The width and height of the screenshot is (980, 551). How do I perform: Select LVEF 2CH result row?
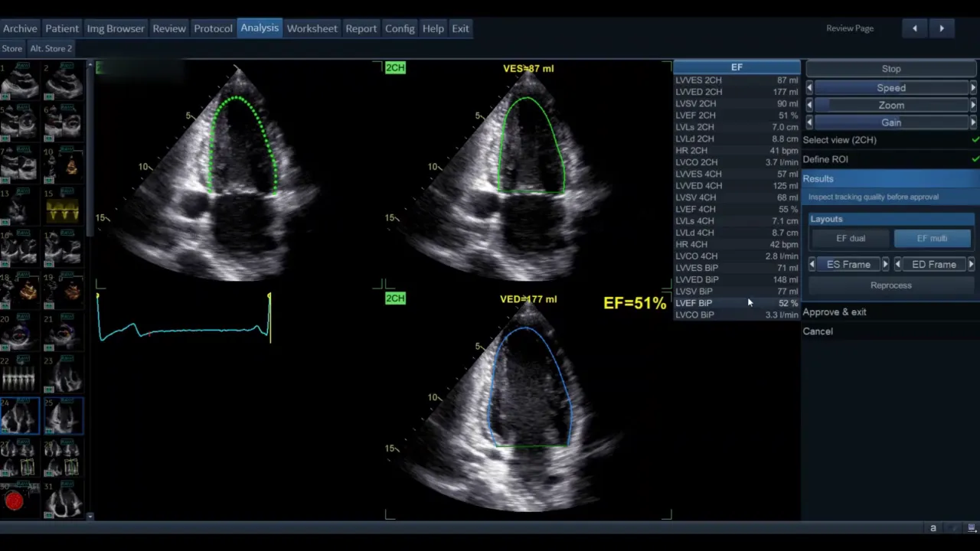point(737,116)
